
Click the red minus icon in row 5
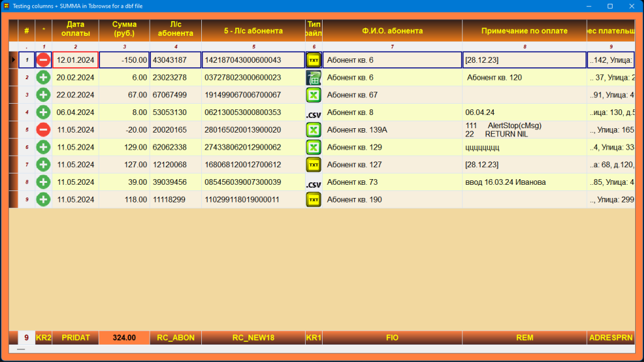point(43,129)
